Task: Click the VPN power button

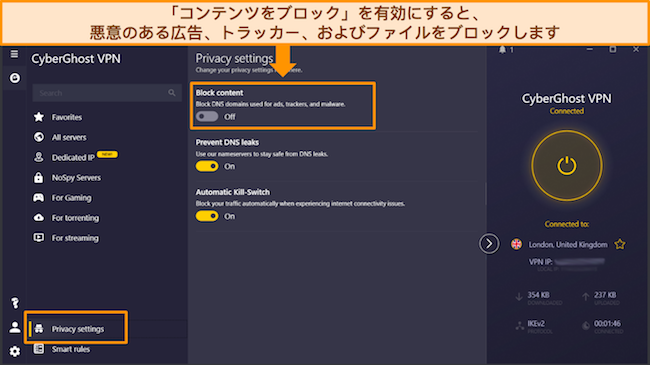Action: coord(567,166)
